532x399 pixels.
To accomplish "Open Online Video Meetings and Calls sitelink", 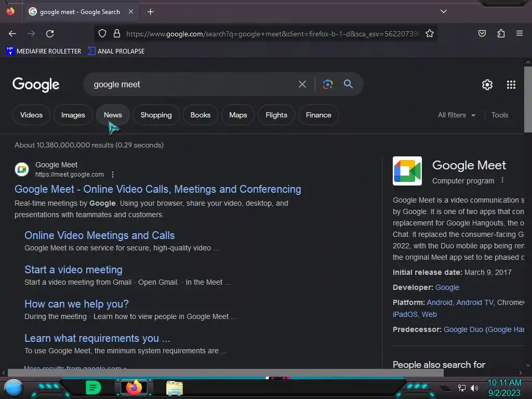I will click(99, 235).
